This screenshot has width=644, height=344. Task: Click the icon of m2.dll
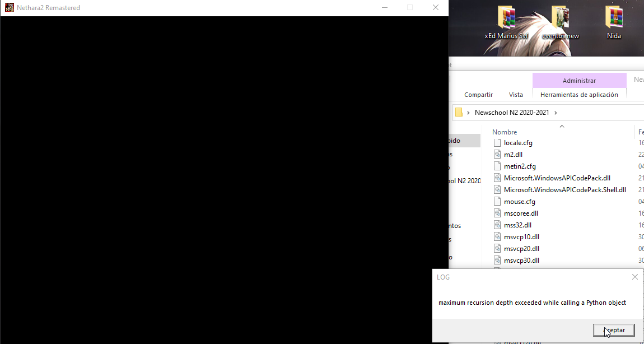point(497,155)
